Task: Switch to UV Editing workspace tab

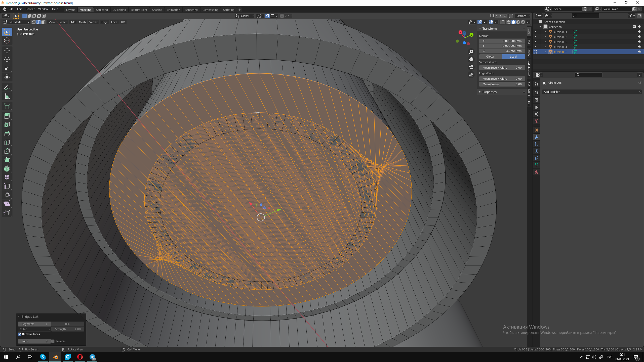Action: [119, 10]
